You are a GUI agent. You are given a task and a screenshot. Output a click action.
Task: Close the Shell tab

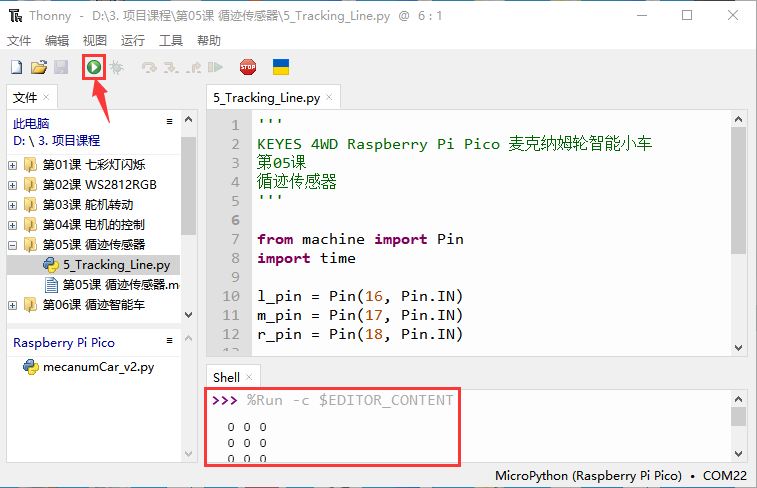(249, 377)
